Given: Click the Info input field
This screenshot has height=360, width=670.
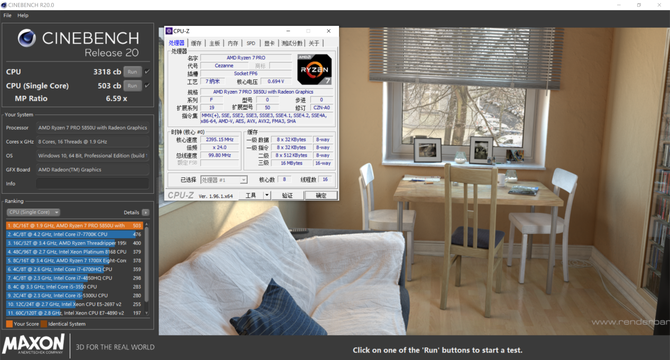Looking at the screenshot, I should pyautogui.click(x=92, y=184).
